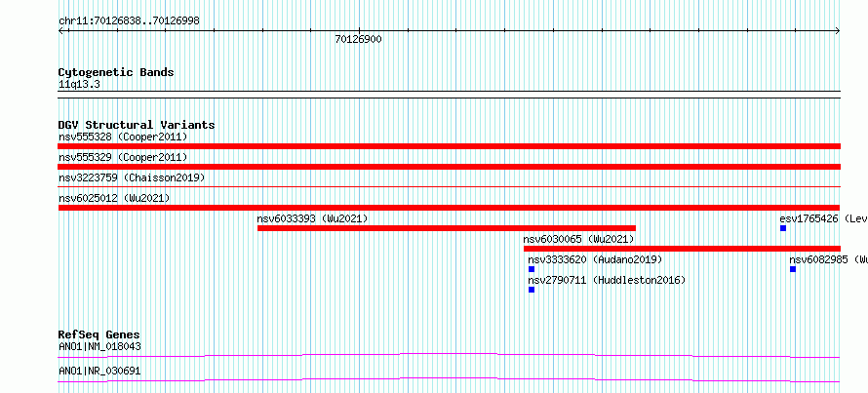Click the nsv555329 (Cooper2011) red variant bar
The width and height of the screenshot is (868, 393).
[449, 167]
